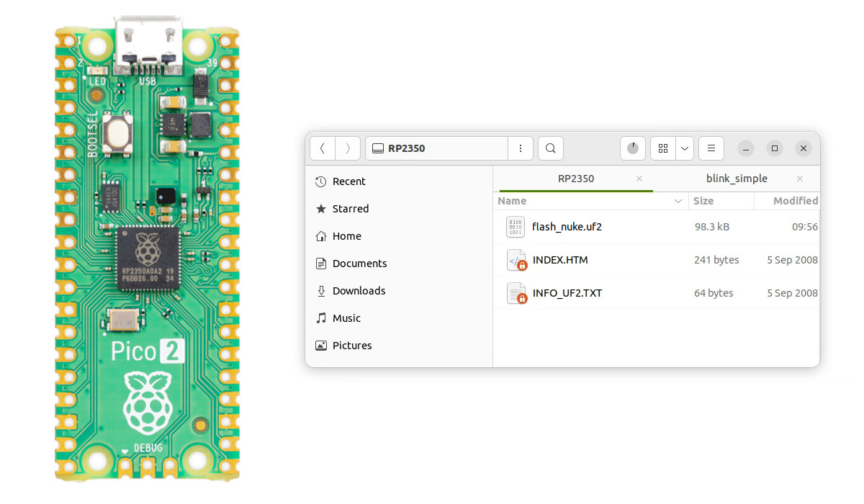This screenshot has width=864, height=504.
Task: Open Music in the sidebar
Action: pos(400,318)
